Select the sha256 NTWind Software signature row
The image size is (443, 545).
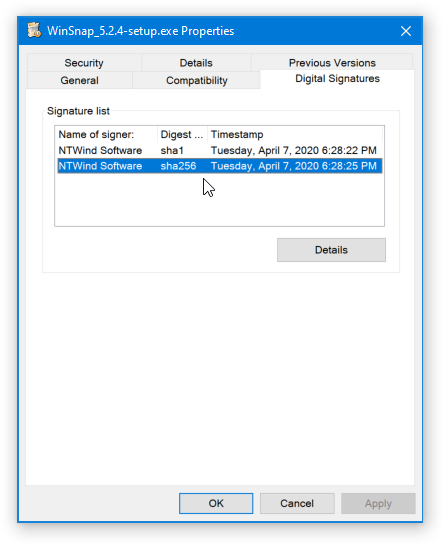pos(220,166)
